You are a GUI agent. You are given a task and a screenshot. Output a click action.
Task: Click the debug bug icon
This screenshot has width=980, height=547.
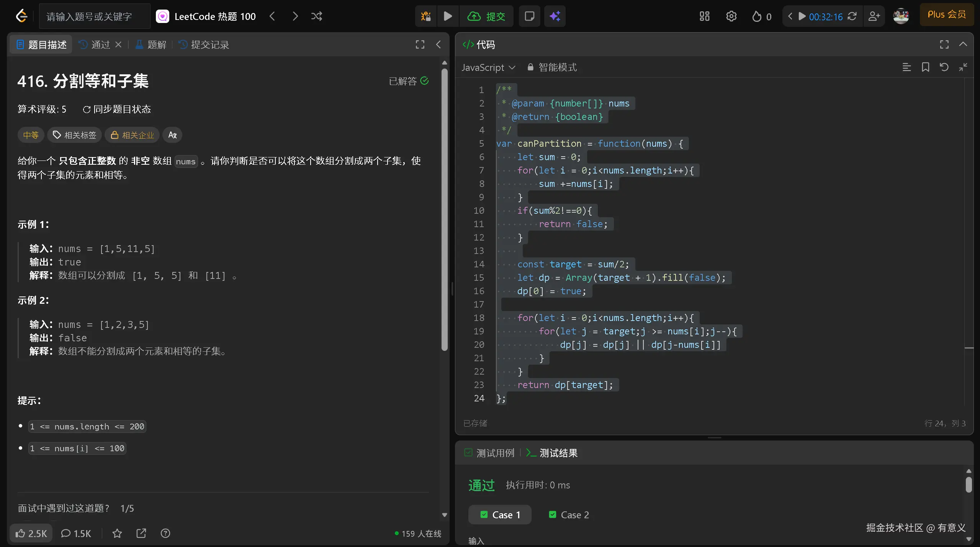coord(426,16)
